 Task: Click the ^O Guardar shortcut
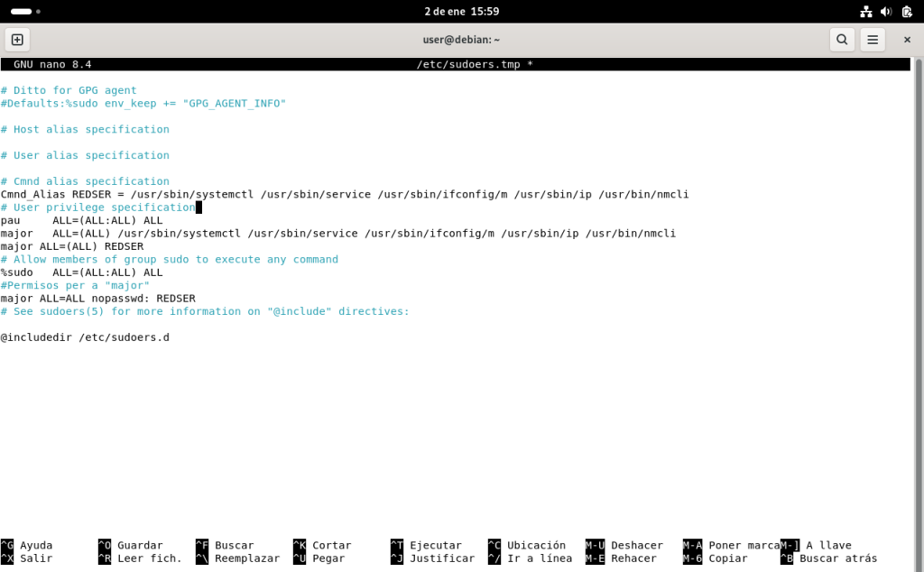coord(131,545)
